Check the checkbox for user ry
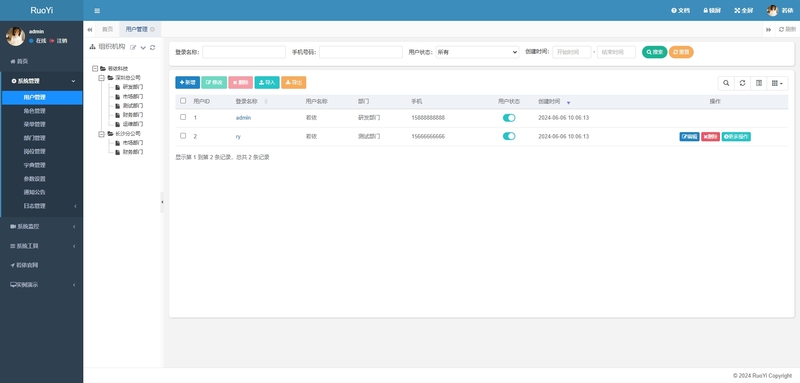800x383 pixels. (183, 136)
